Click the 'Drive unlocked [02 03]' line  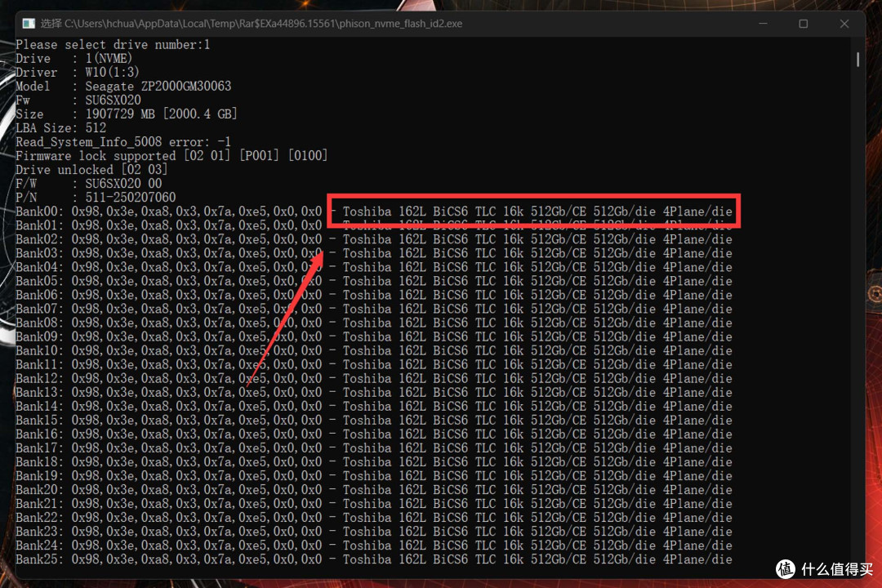[91, 170]
